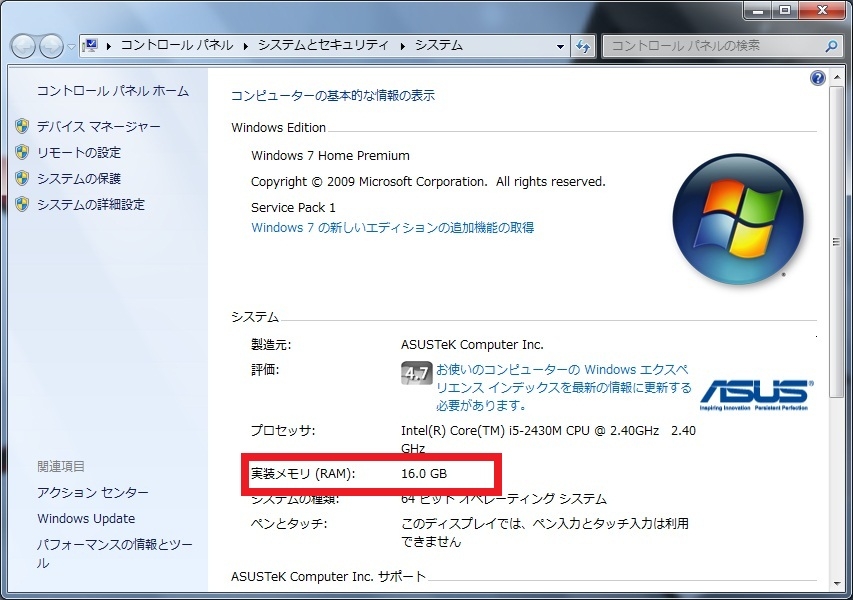Maximize the System window

[x=785, y=10]
